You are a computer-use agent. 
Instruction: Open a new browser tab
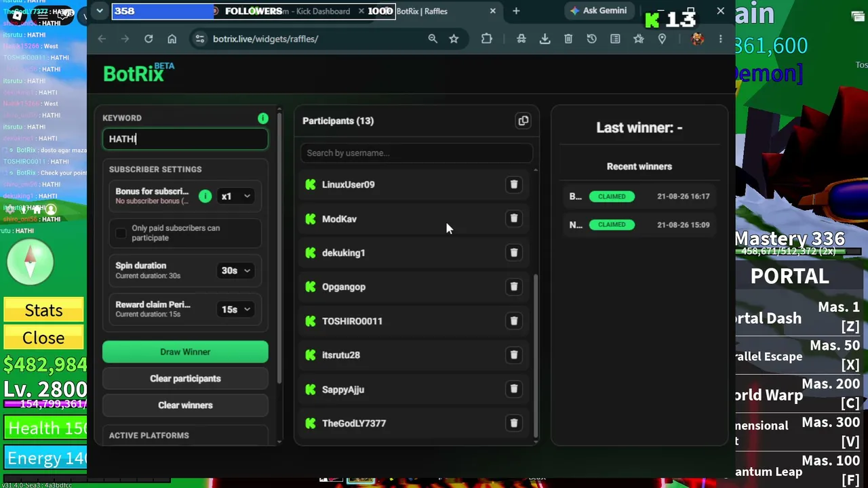click(x=516, y=11)
